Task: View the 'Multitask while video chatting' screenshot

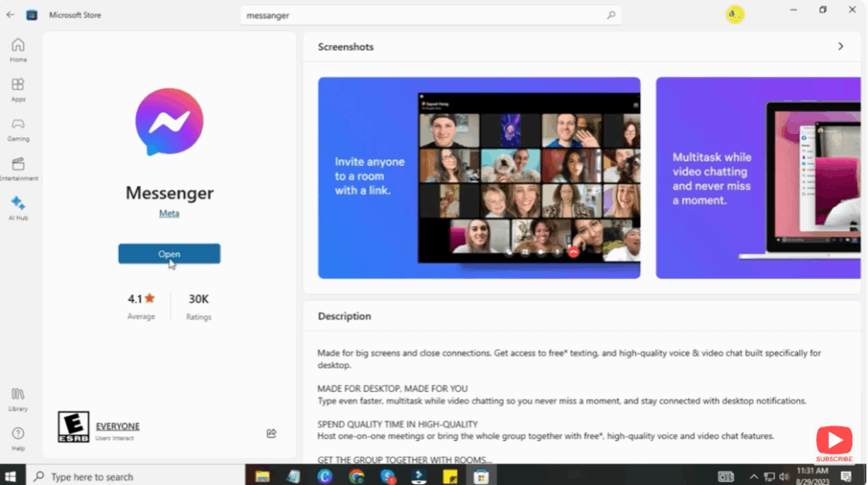Action: 759,178
